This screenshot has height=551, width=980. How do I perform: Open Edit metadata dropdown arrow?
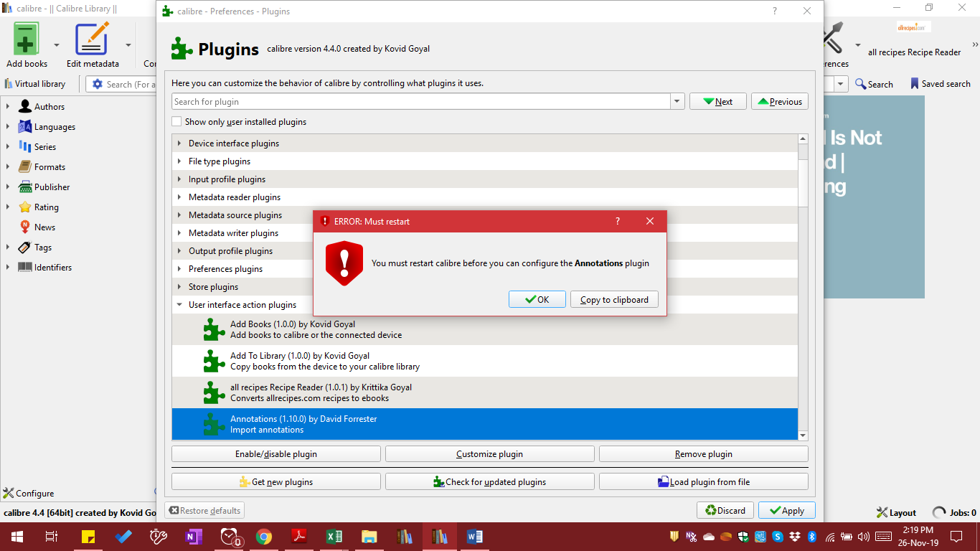(128, 44)
